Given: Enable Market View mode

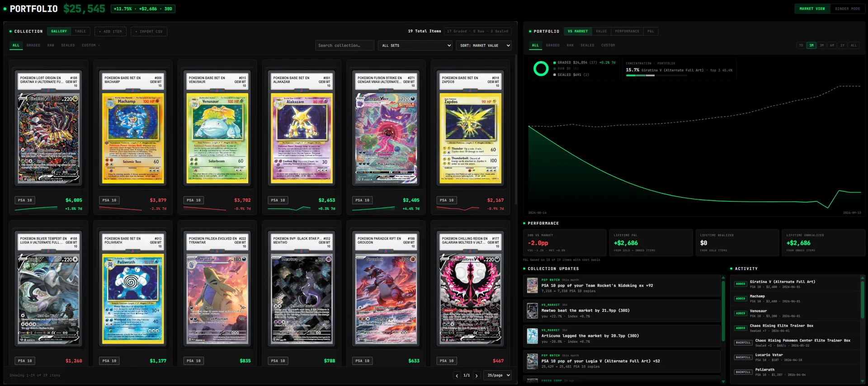Looking at the screenshot, I should tap(812, 9).
